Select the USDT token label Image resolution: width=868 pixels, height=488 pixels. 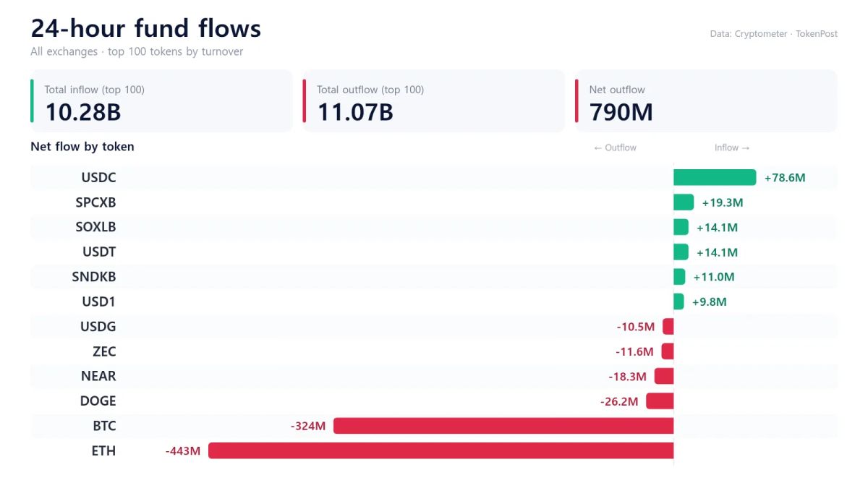click(99, 252)
